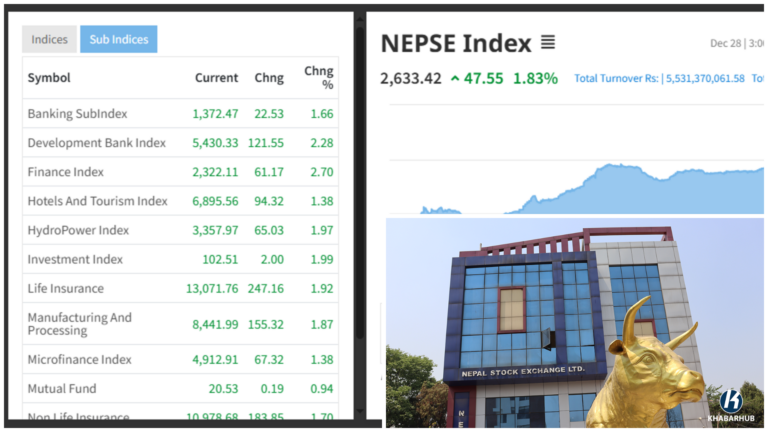Open Hotels And Tourism Index row
Screen dimensions: 768x432
tap(98, 201)
